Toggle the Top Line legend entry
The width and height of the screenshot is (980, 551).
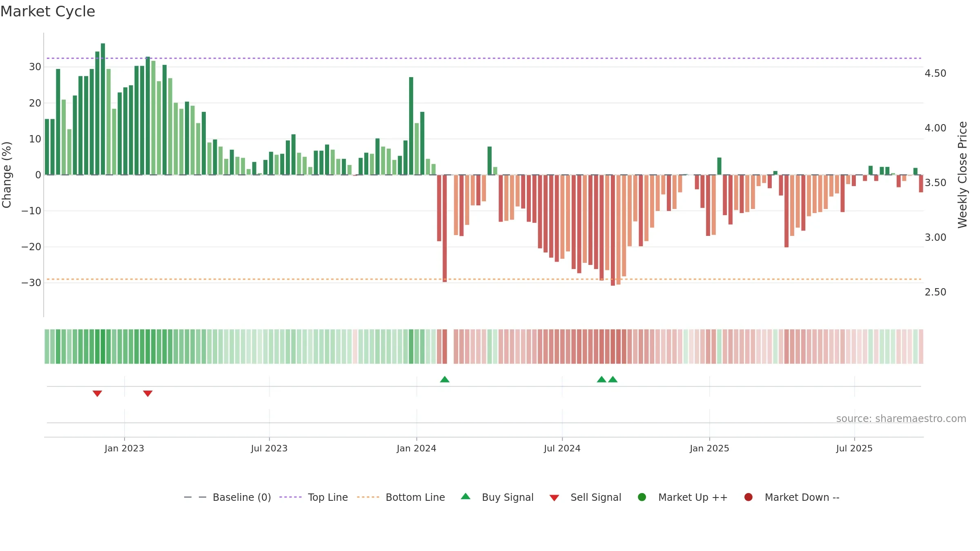(314, 497)
